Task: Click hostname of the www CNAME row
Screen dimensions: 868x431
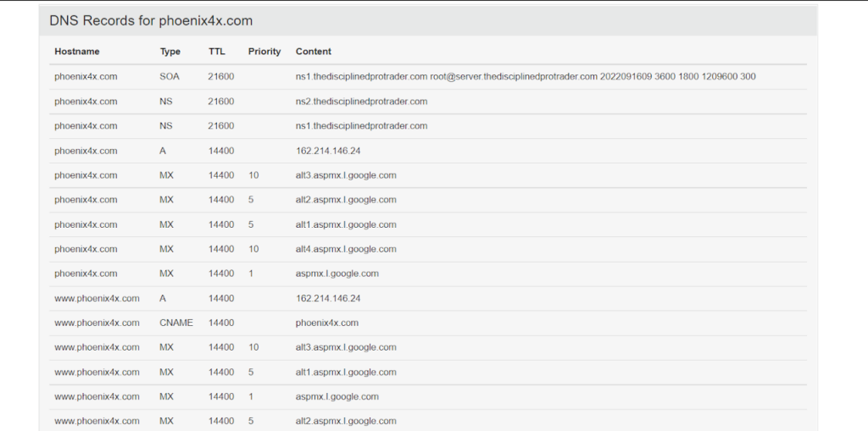Action: (x=97, y=323)
